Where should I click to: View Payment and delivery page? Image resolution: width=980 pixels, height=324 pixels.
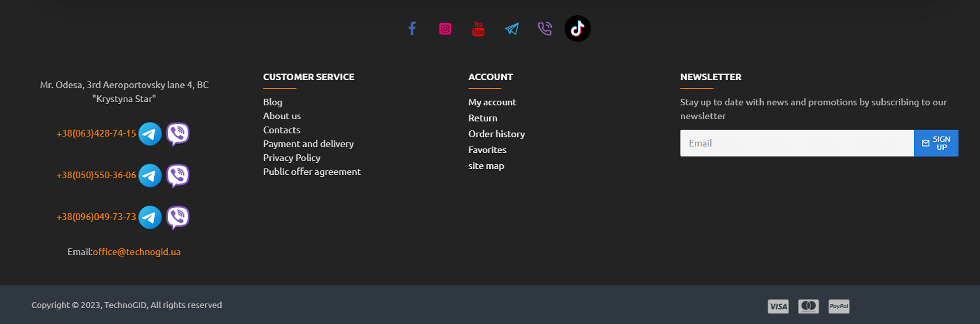(309, 144)
